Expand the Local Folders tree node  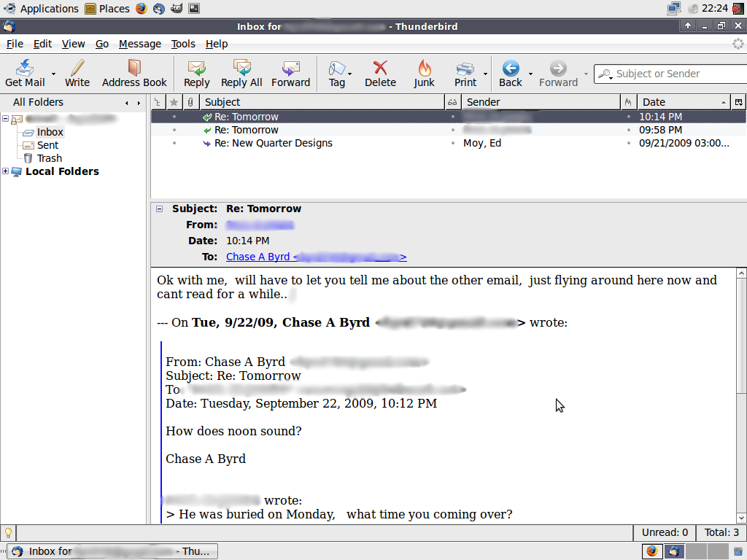click(x=5, y=171)
